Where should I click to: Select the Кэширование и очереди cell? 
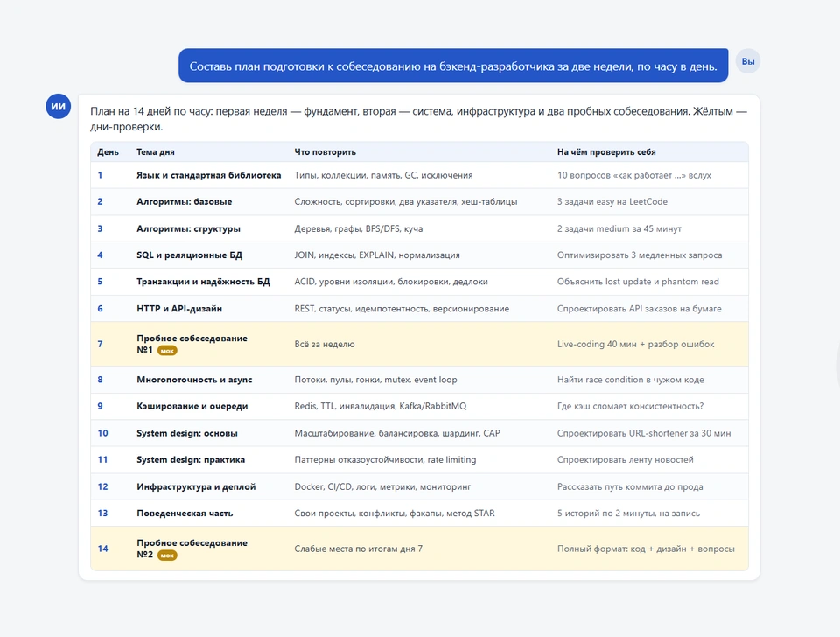point(192,406)
